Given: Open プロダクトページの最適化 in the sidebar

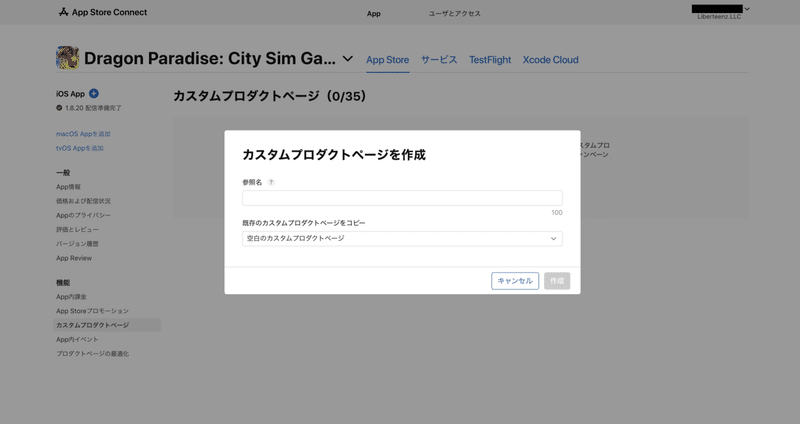Looking at the screenshot, I should click(92, 354).
